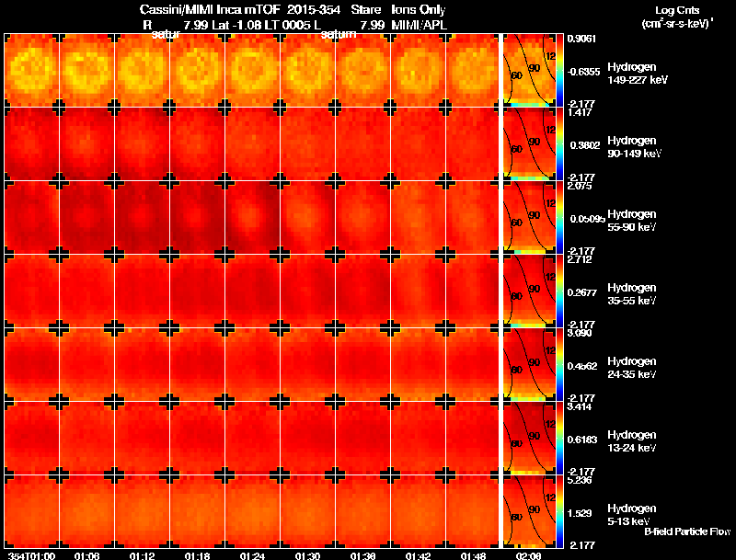Click the 'LT 0005' header value

click(287, 25)
